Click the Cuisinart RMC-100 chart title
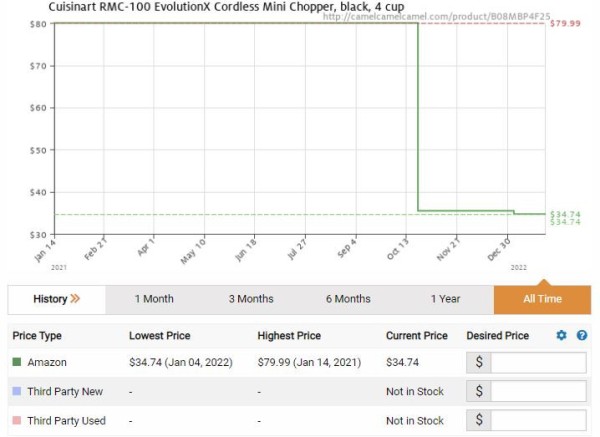600x437 pixels. point(226,7)
